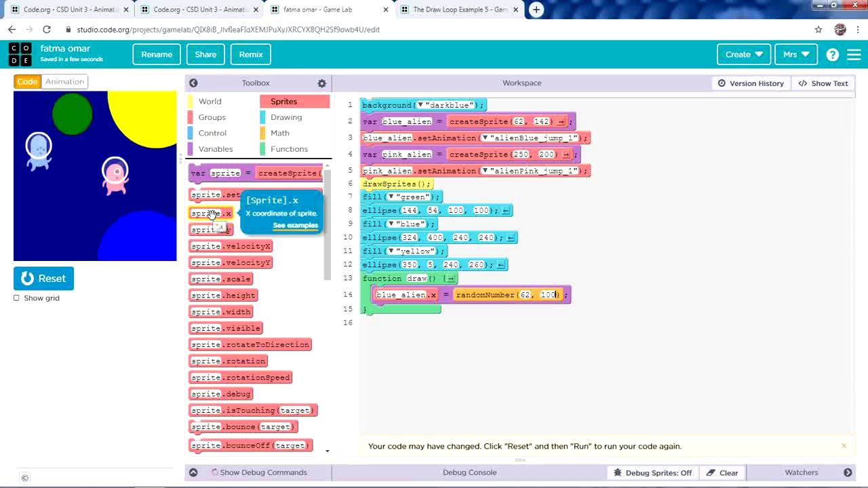Enable Show grid checkbox
This screenshot has height=488, width=868.
[17, 298]
